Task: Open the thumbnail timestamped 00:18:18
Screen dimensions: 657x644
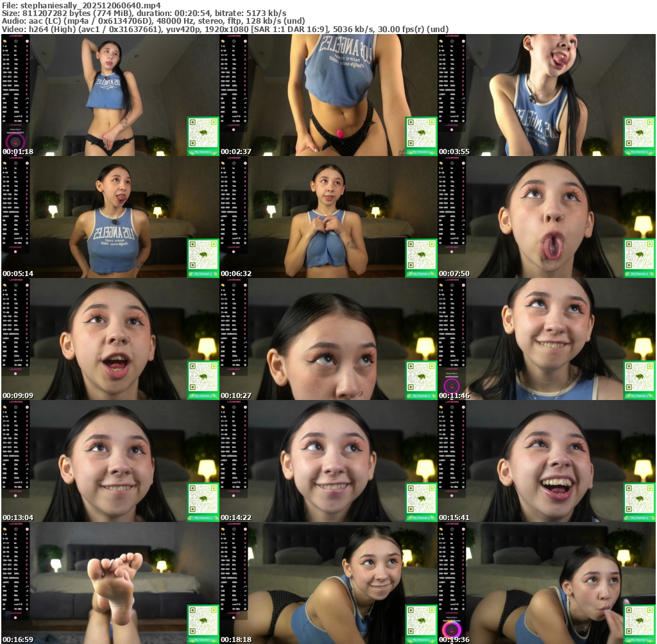Action: click(x=328, y=583)
